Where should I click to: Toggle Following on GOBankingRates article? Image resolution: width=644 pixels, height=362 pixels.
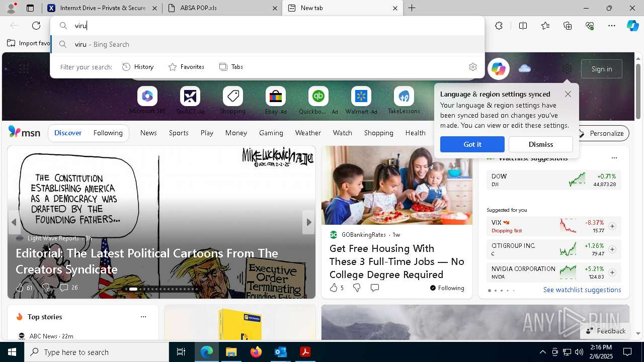click(x=447, y=288)
